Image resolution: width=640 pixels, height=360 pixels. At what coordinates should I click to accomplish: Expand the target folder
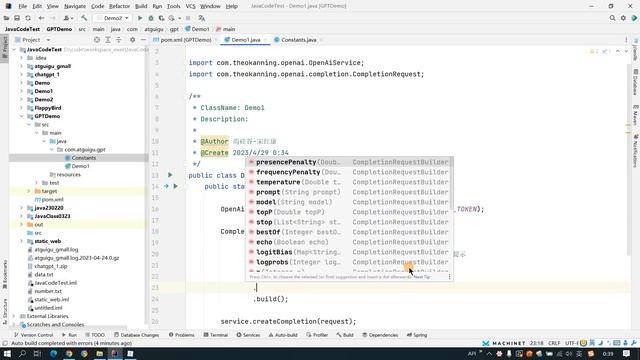[x=29, y=191]
